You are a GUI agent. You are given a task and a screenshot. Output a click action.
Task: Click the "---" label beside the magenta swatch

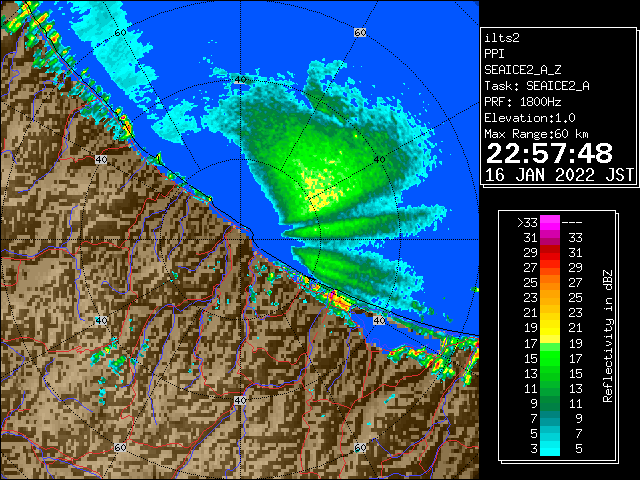[572, 223]
